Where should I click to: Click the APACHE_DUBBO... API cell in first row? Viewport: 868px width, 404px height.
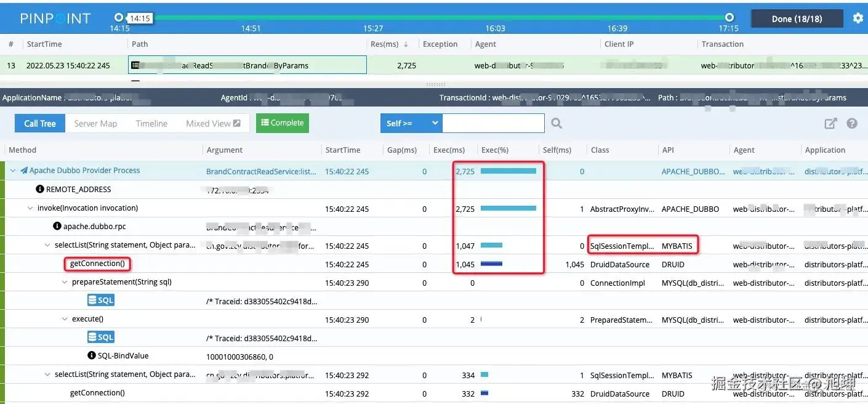point(693,172)
